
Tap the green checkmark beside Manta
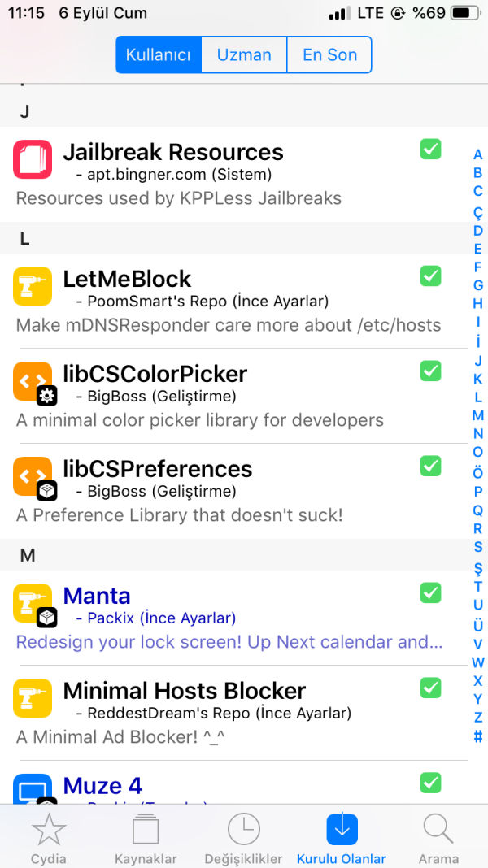tap(430, 592)
